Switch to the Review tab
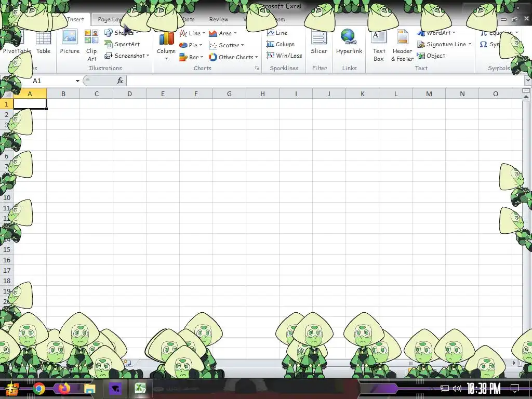Image resolution: width=532 pixels, height=399 pixels. (219, 19)
